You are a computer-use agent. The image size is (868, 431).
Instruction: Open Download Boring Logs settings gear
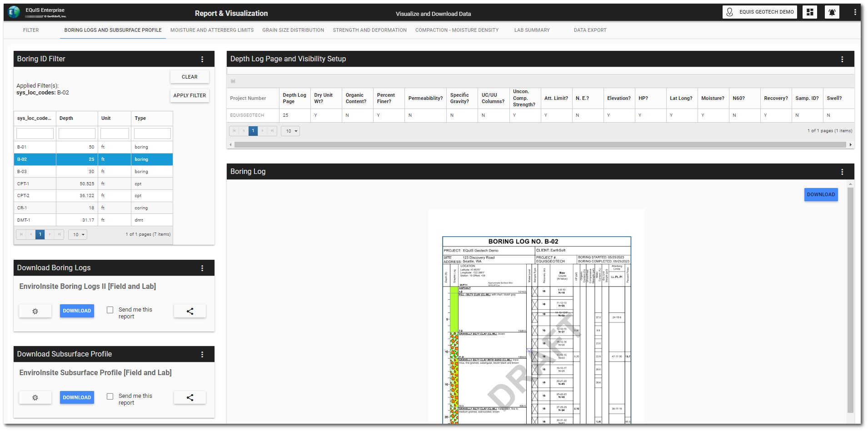pyautogui.click(x=35, y=311)
